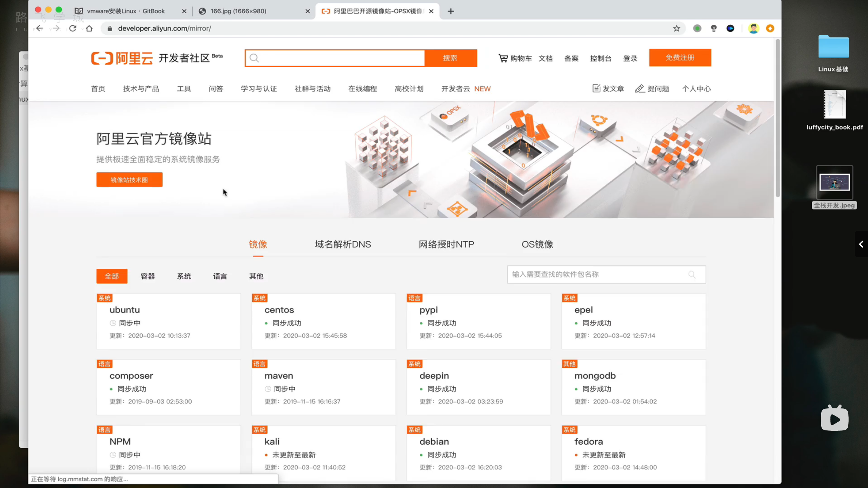Filter mirrors by 语言
This screenshot has height=488, width=868.
click(x=220, y=276)
